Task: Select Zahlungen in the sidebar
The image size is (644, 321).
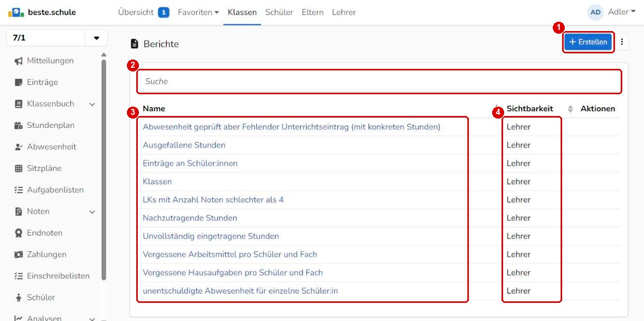Action: pos(47,255)
